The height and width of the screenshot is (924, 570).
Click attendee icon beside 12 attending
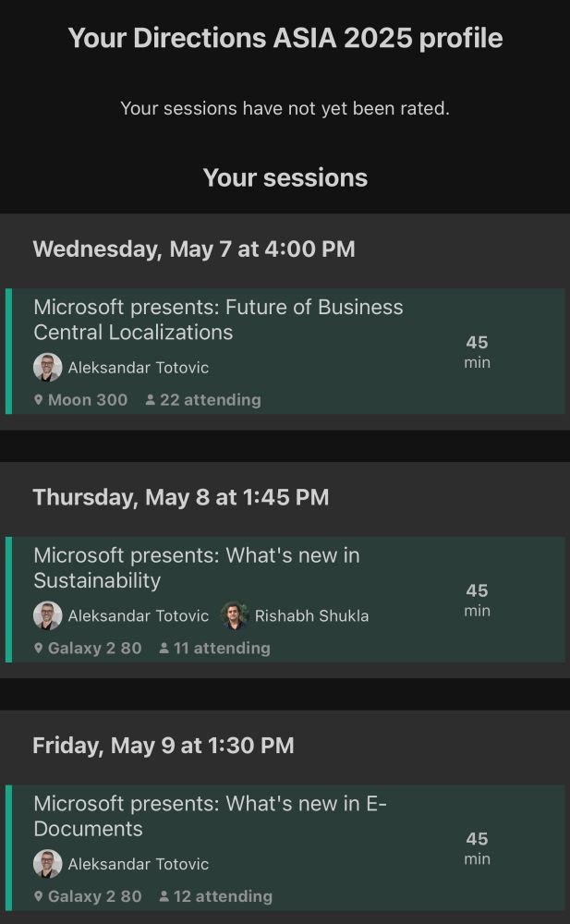[x=164, y=896]
